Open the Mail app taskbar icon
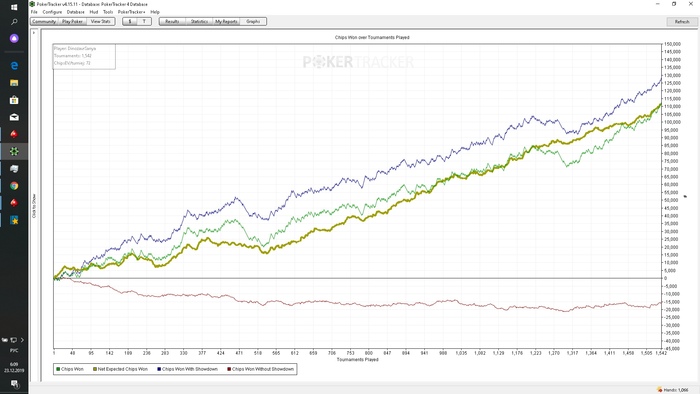The width and height of the screenshot is (700, 394). pyautogui.click(x=14, y=117)
